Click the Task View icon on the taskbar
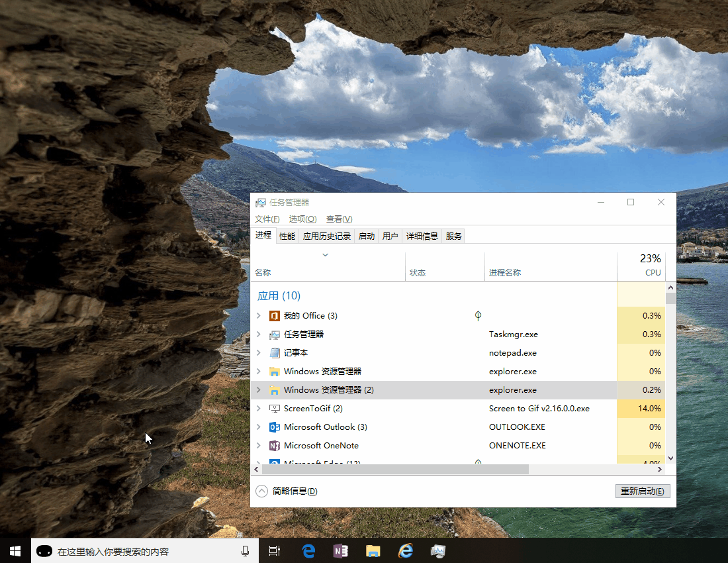This screenshot has width=728, height=563. 275,550
